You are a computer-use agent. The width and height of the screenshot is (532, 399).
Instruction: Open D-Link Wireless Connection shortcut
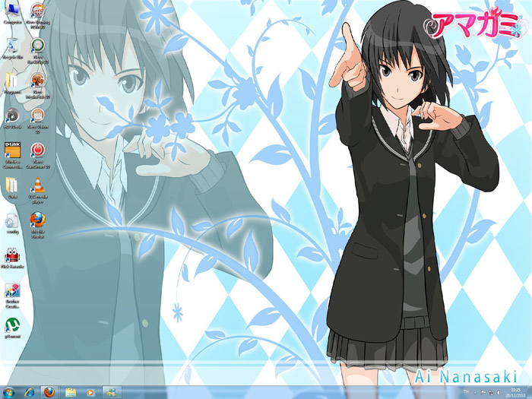pyautogui.click(x=13, y=155)
